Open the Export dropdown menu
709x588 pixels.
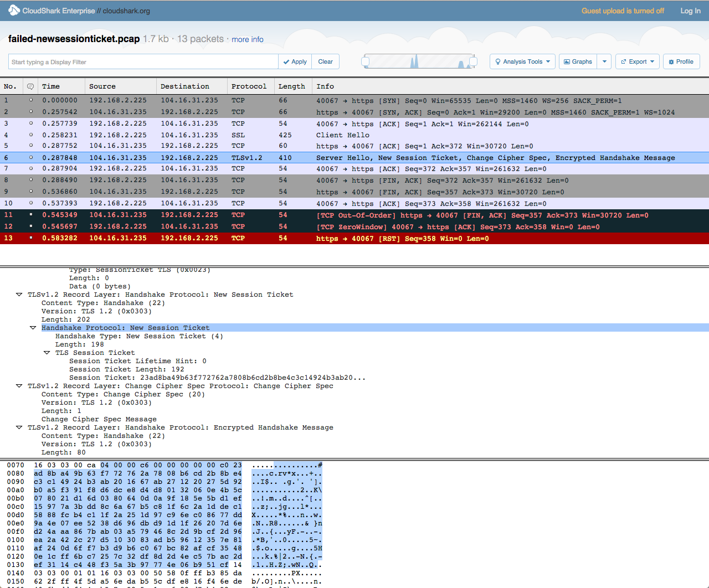(x=638, y=61)
